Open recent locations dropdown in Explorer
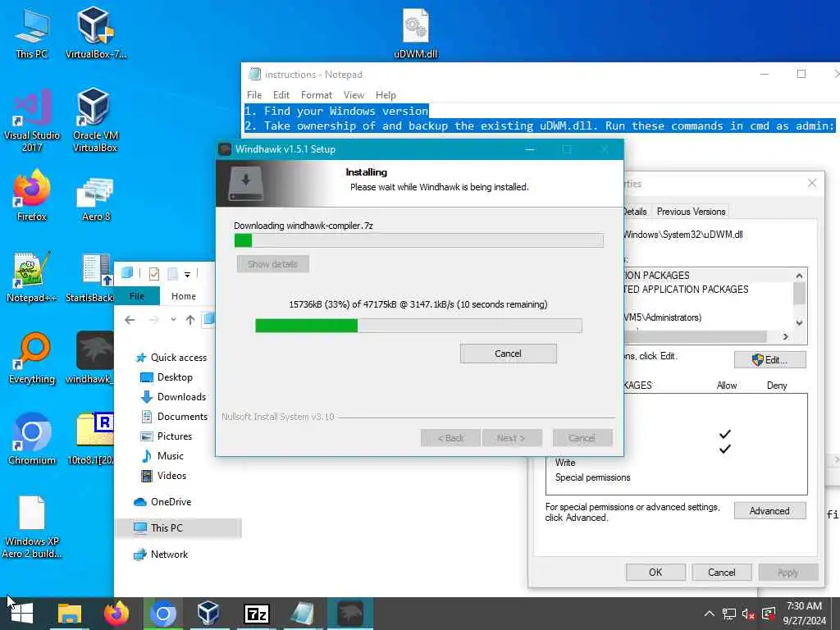 point(173,320)
